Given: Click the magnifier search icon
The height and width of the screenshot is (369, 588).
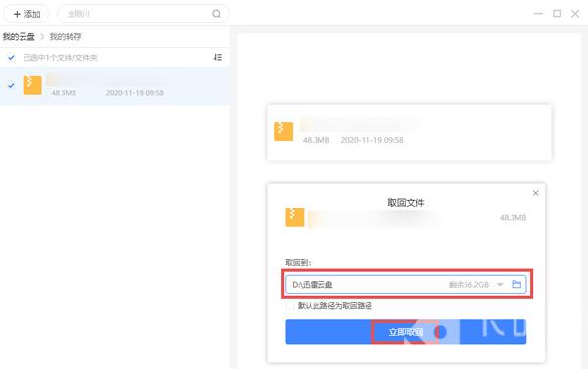Looking at the screenshot, I should coord(216,14).
